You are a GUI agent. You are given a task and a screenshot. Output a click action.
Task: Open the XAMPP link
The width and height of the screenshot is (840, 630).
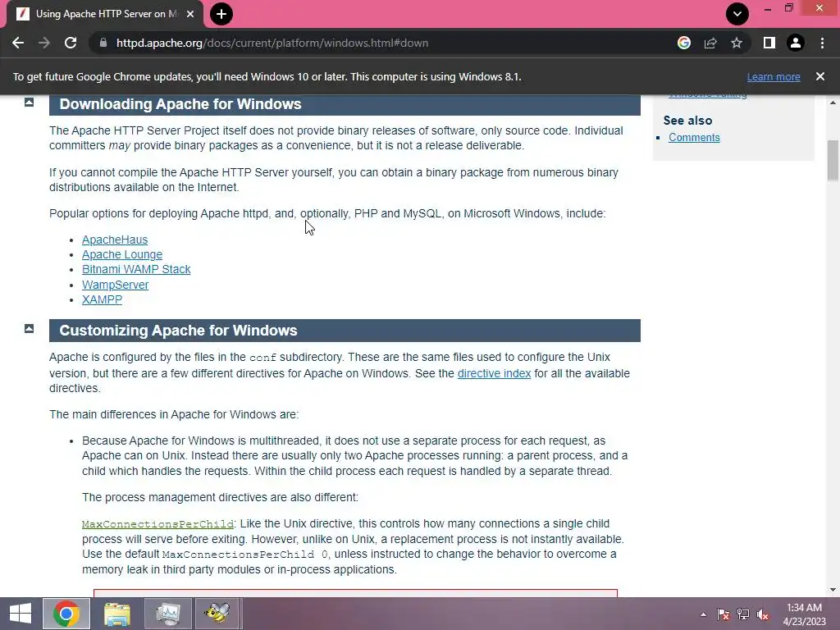102,299
